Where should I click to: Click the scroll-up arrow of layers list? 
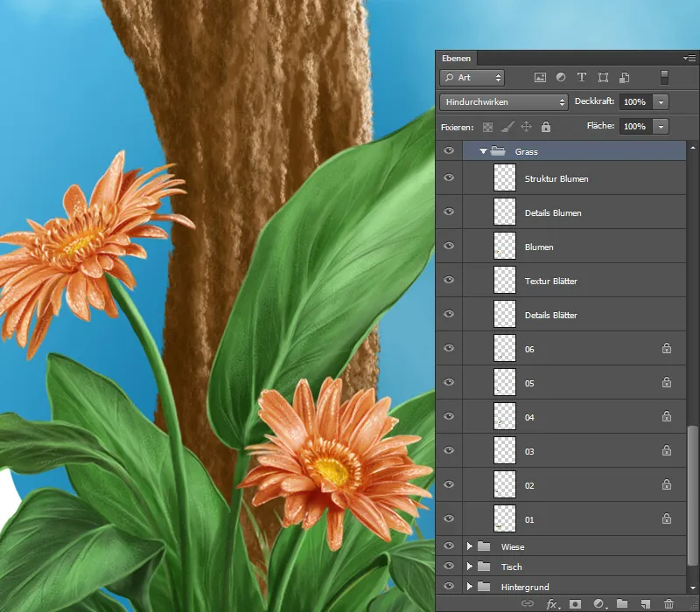[x=693, y=148]
